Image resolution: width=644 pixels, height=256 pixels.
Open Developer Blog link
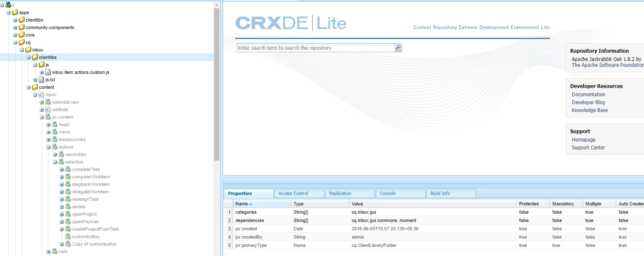588,102
